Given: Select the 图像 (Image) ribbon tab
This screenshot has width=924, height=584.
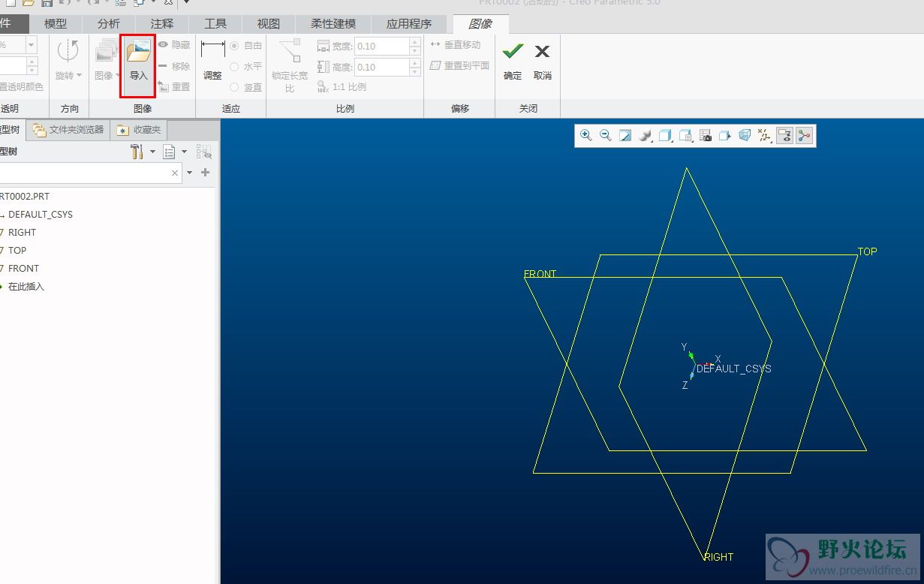Looking at the screenshot, I should pos(480,24).
